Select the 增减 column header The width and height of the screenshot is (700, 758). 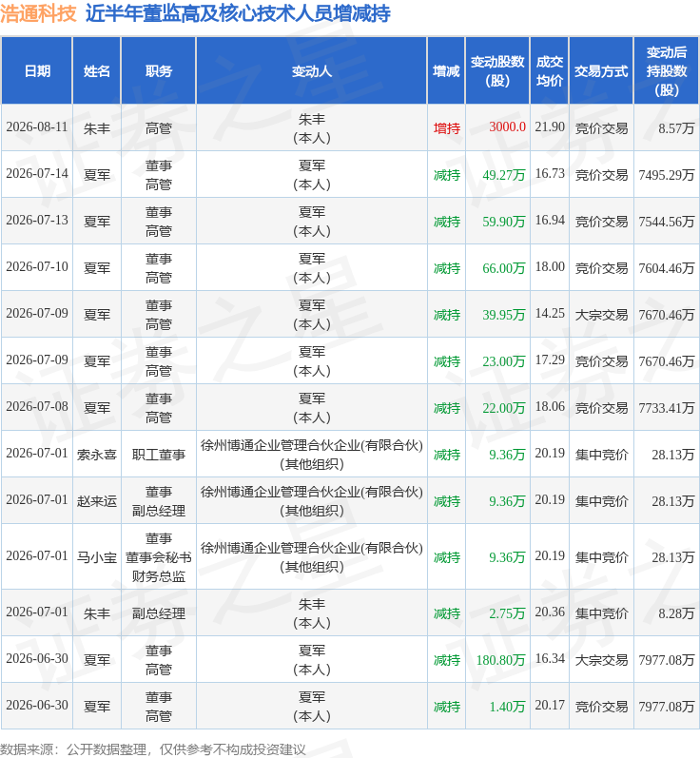pyautogui.click(x=446, y=70)
